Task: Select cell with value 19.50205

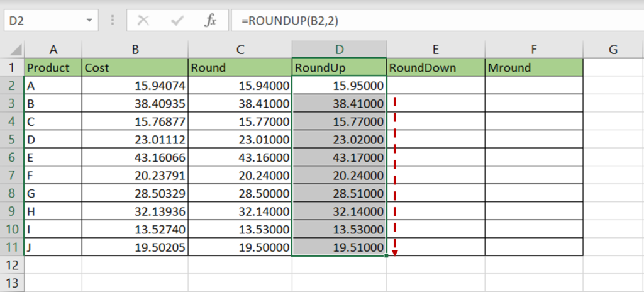Action: click(x=135, y=247)
